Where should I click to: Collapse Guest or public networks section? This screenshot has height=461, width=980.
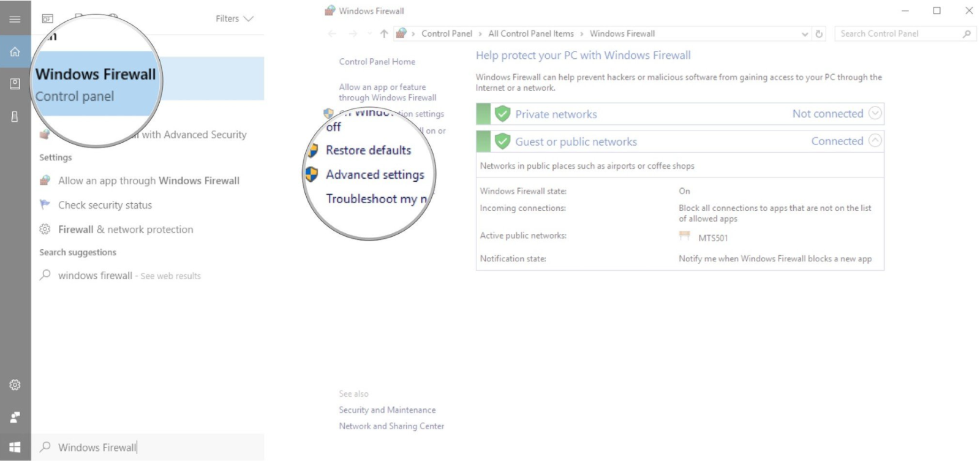(875, 141)
